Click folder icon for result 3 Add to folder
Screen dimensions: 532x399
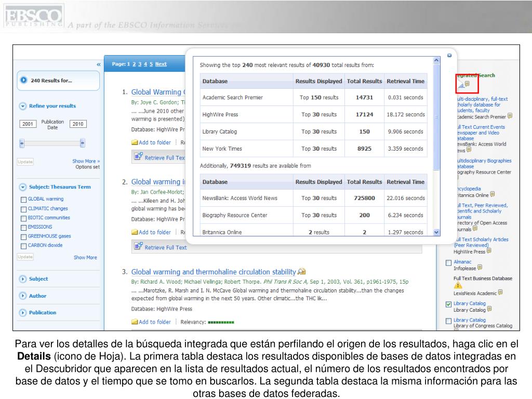click(135, 322)
